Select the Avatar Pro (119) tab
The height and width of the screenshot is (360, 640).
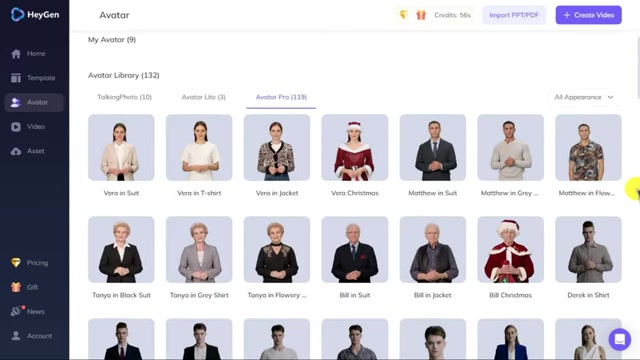[x=281, y=97]
